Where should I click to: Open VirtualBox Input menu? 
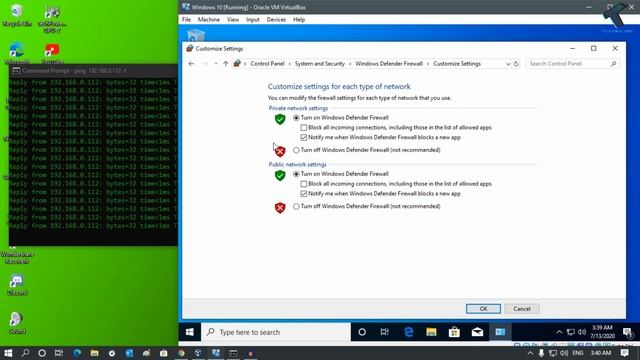[x=253, y=20]
